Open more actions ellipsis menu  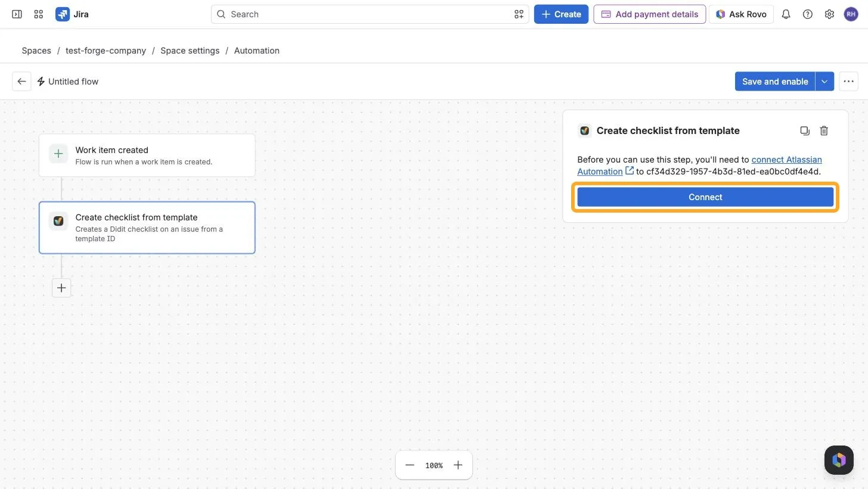848,82
